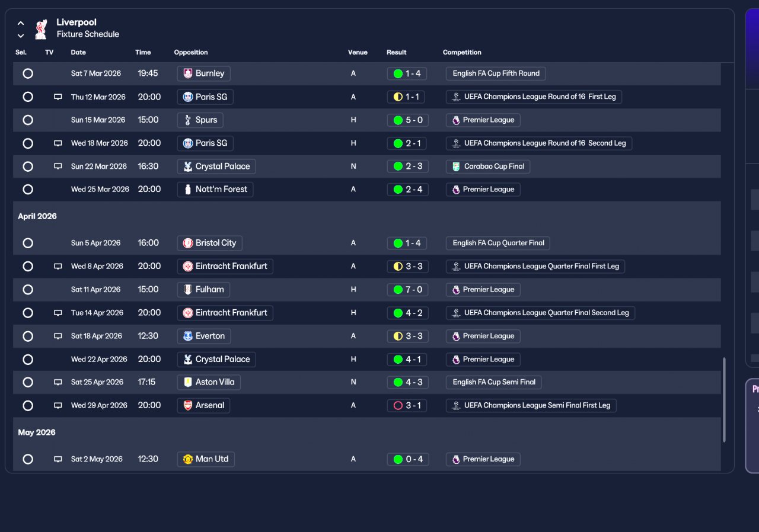
Task: Sort by Time column header
Action: (x=143, y=52)
